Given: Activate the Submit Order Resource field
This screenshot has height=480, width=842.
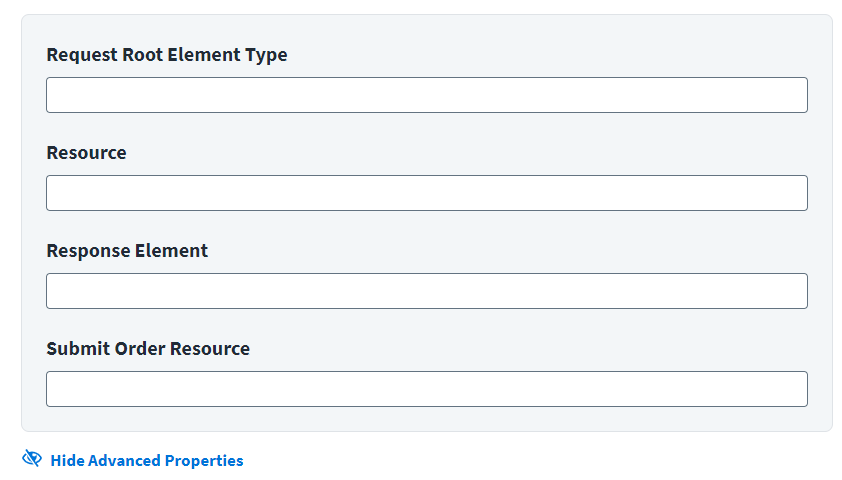Looking at the screenshot, I should (427, 389).
